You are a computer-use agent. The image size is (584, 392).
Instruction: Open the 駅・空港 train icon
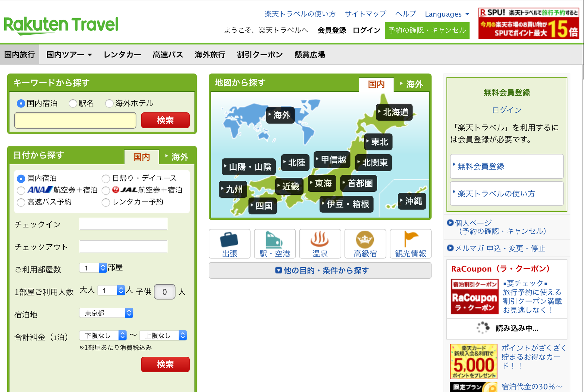(275, 244)
